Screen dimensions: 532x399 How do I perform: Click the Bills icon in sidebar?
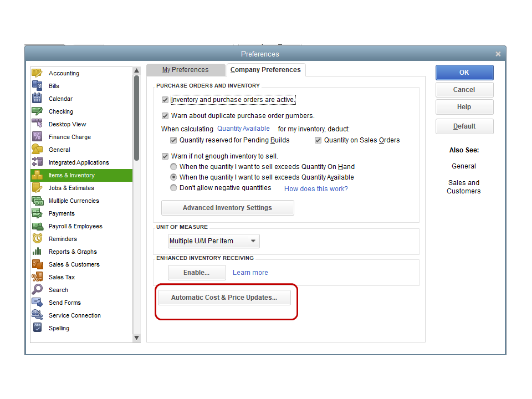coord(37,86)
